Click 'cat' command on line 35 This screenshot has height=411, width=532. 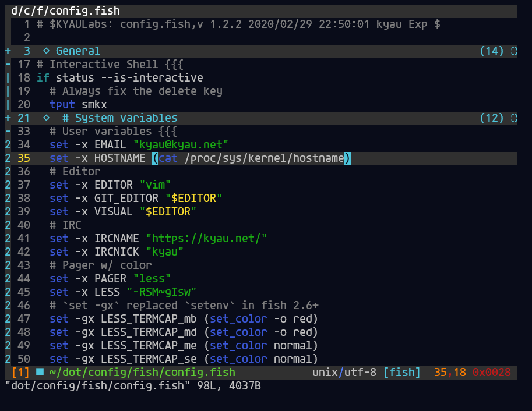point(168,158)
